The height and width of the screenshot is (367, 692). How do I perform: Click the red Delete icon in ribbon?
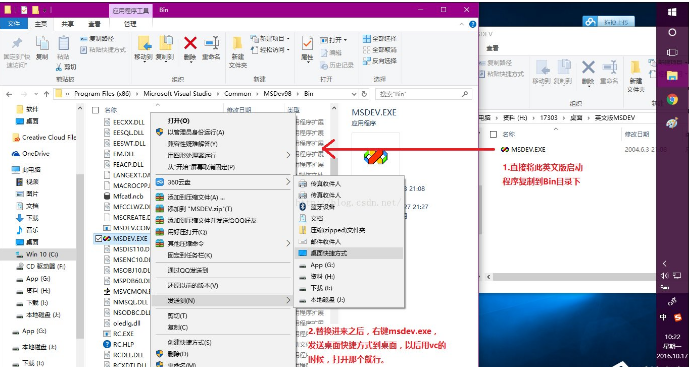190,43
